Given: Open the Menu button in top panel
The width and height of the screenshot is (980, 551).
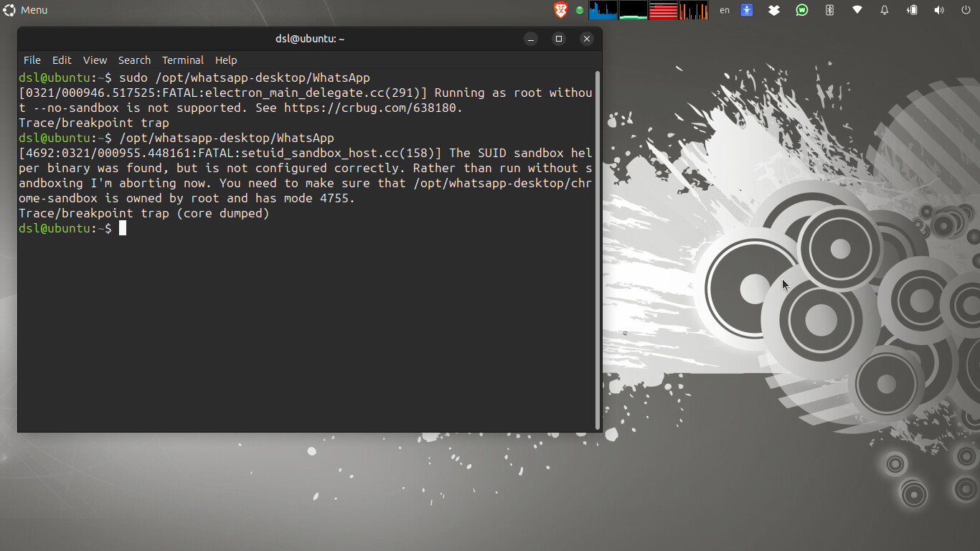Looking at the screenshot, I should 25,10.
